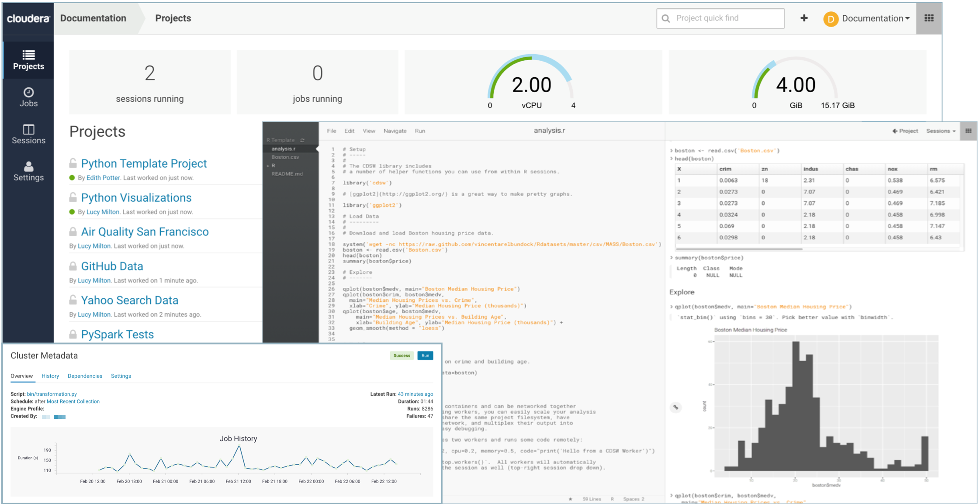
Task: Click the Settings tab in Cluster Metadata
Action: (x=121, y=376)
